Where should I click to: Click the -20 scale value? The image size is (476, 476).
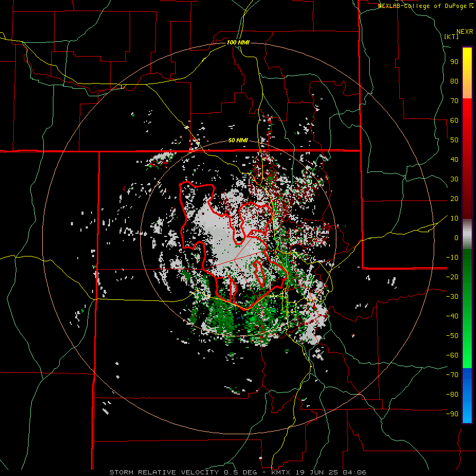pyautogui.click(x=452, y=277)
